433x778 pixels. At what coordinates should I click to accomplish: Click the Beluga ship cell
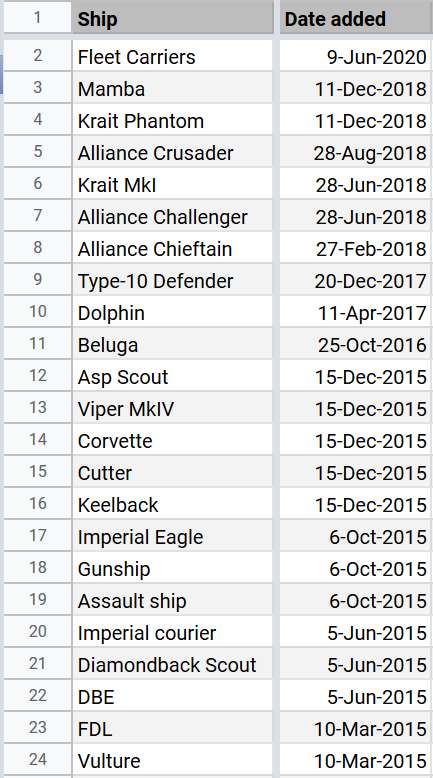click(173, 344)
